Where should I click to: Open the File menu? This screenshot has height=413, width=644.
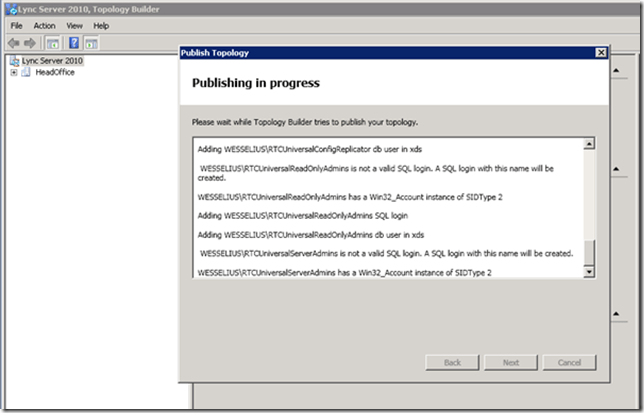click(x=17, y=25)
